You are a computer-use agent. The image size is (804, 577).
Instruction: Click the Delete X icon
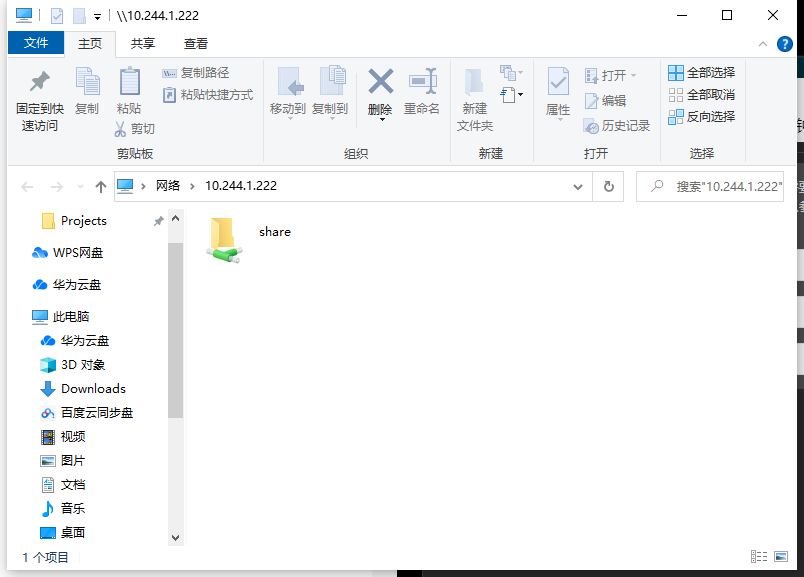380,81
